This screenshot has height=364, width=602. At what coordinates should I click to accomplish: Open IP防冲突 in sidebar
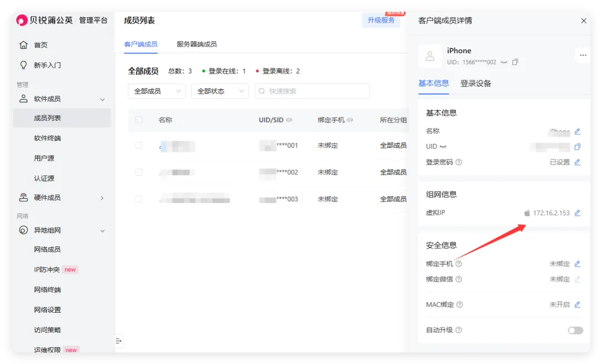pos(46,270)
